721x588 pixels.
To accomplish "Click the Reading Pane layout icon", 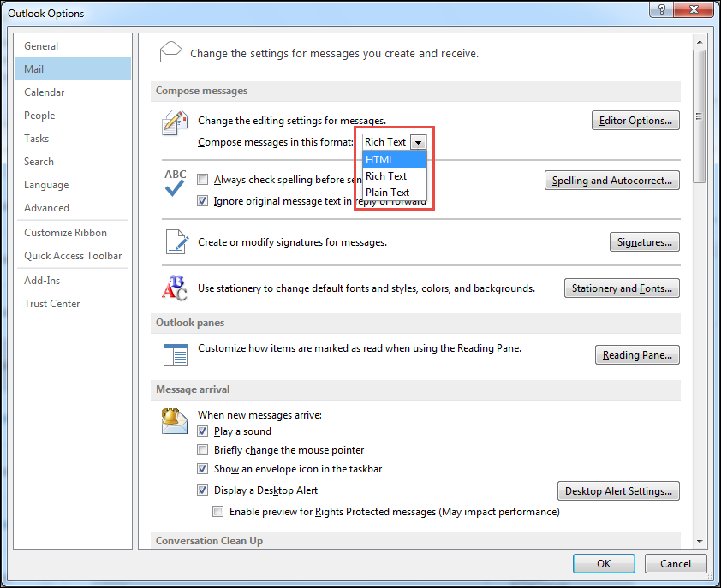I will click(x=176, y=355).
